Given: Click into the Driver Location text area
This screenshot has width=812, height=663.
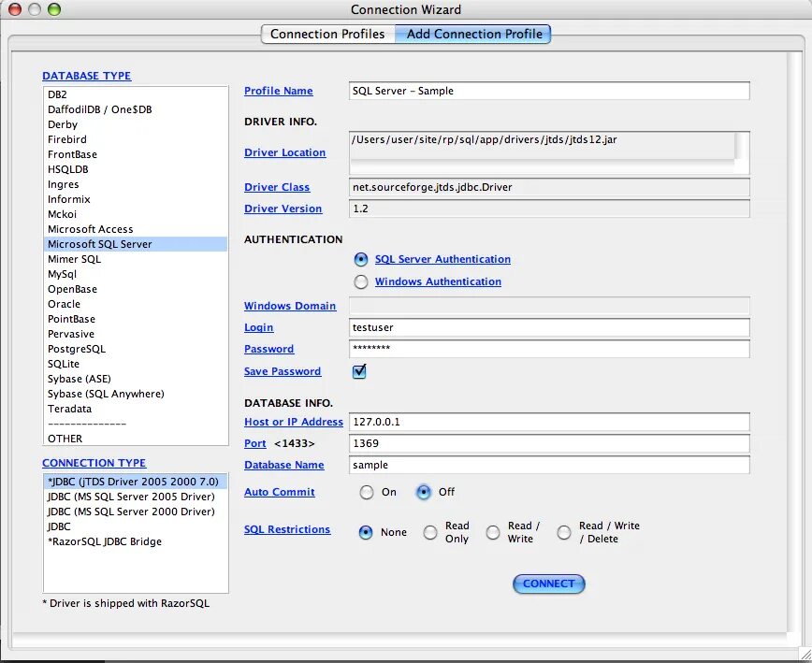Looking at the screenshot, I should coord(549,152).
